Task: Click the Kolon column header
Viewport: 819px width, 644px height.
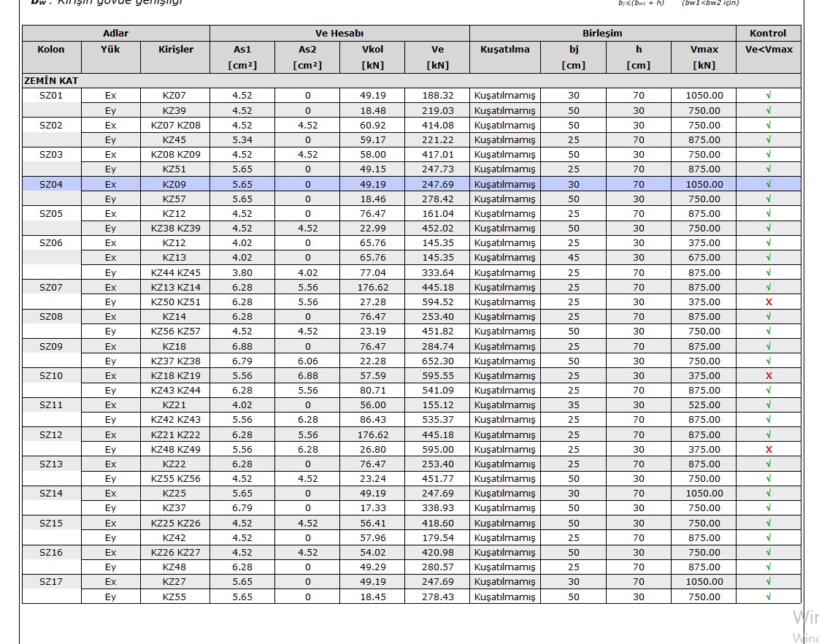Action: (51, 57)
